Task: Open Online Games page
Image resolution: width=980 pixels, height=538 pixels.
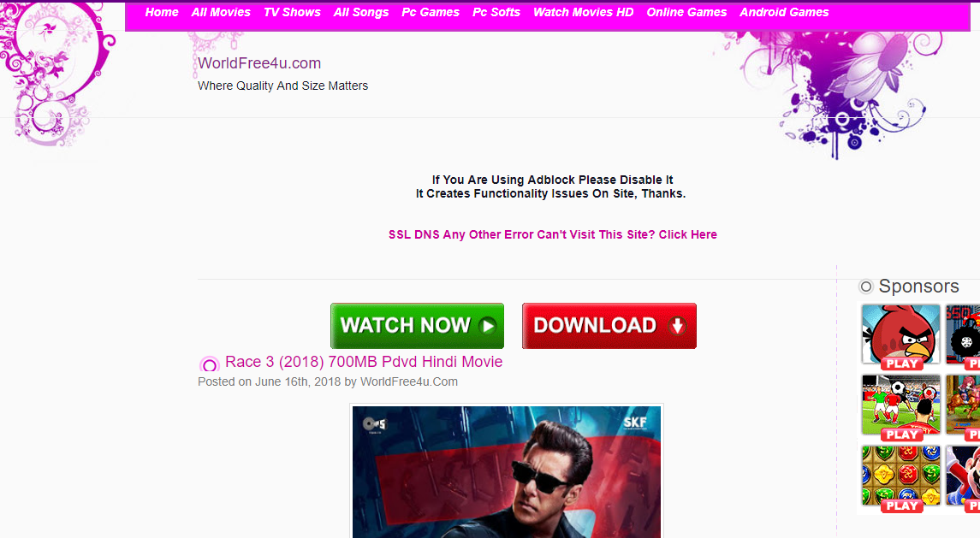Action: click(686, 12)
